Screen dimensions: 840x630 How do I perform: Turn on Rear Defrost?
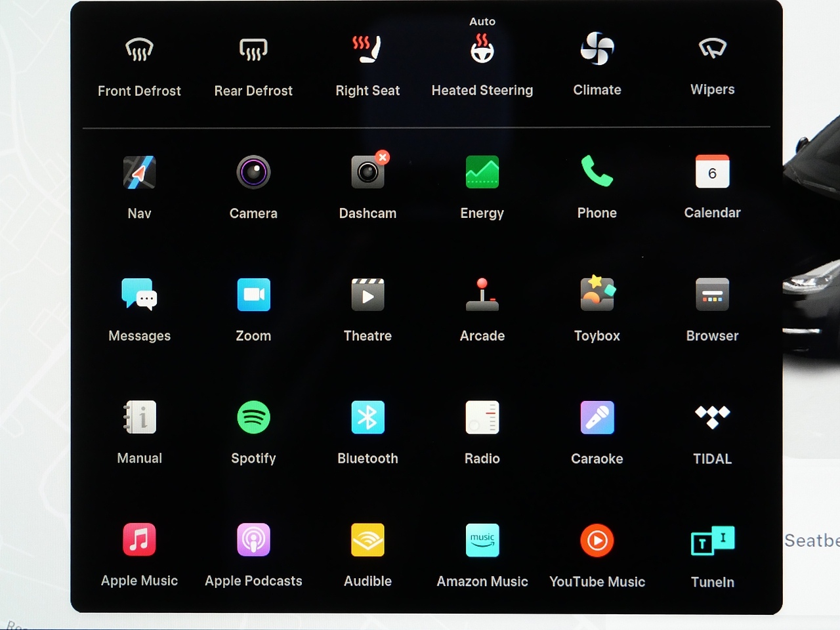pos(253,50)
